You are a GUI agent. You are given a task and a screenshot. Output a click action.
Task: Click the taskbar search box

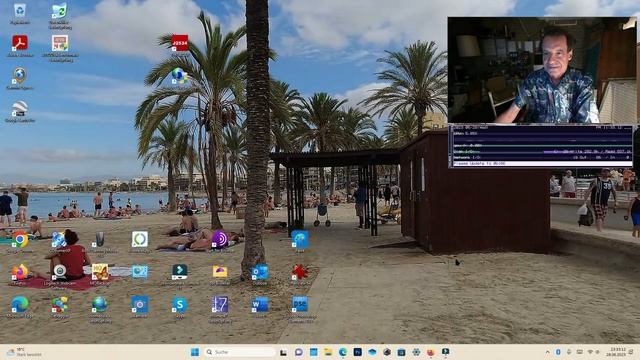240,352
